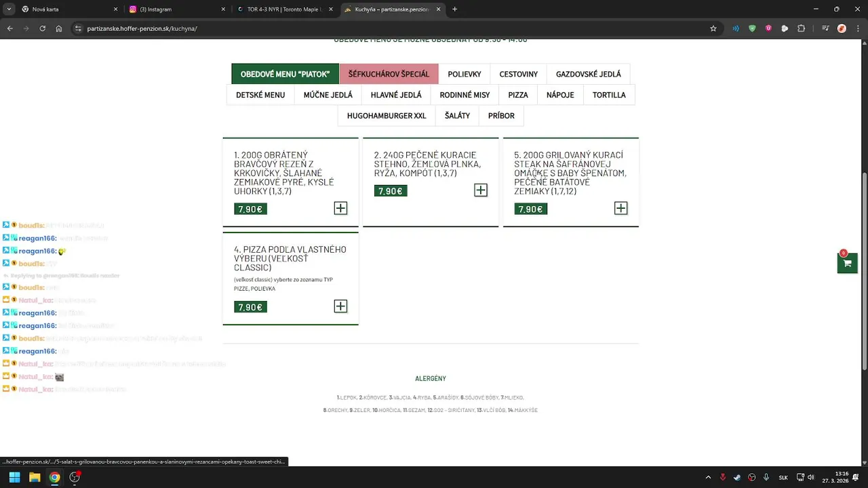Image resolution: width=868 pixels, height=488 pixels.
Task: Open the Hugohamburger XXL category
Action: coord(387,116)
